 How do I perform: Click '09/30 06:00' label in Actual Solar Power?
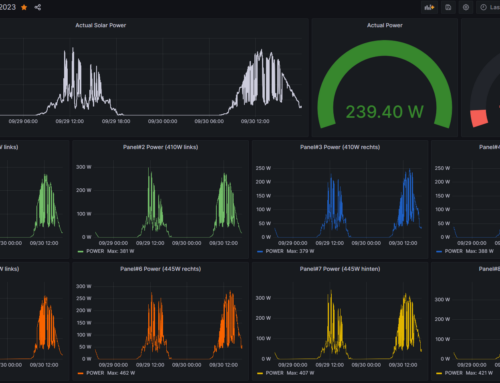[x=209, y=121]
